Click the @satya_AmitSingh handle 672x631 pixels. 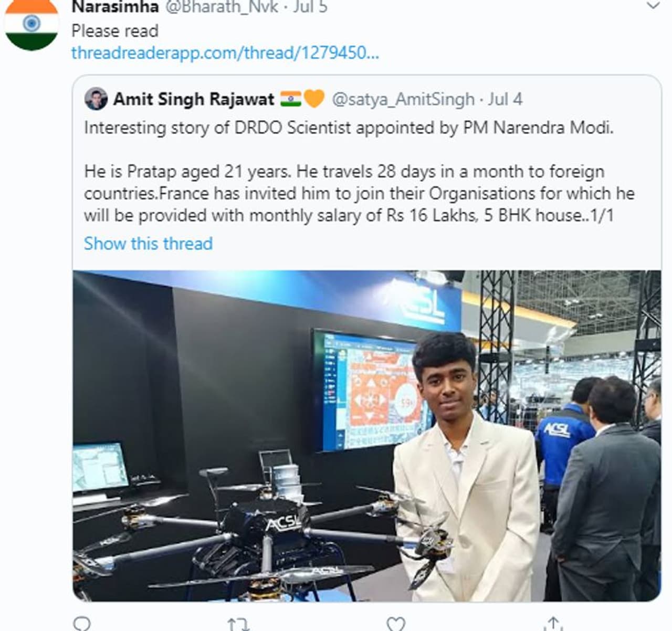point(403,99)
